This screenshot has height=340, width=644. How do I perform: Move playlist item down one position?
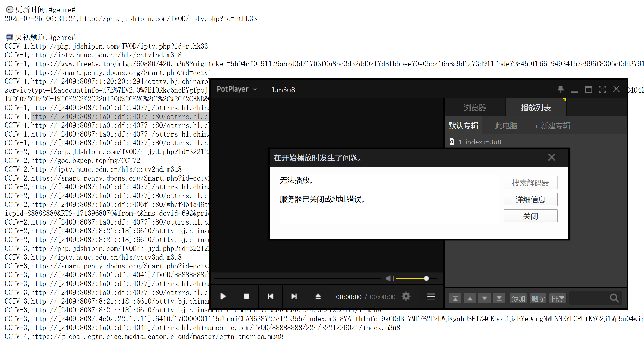(485, 298)
